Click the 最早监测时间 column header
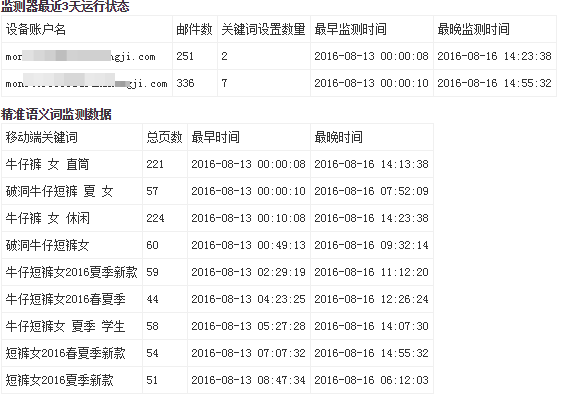The width and height of the screenshot is (568, 403). [350, 29]
